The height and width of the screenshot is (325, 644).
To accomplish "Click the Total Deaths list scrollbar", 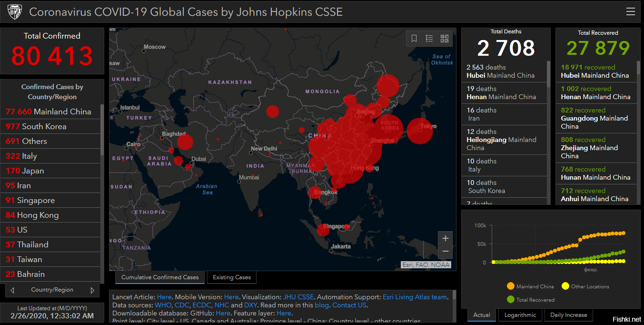I will (x=549, y=74).
